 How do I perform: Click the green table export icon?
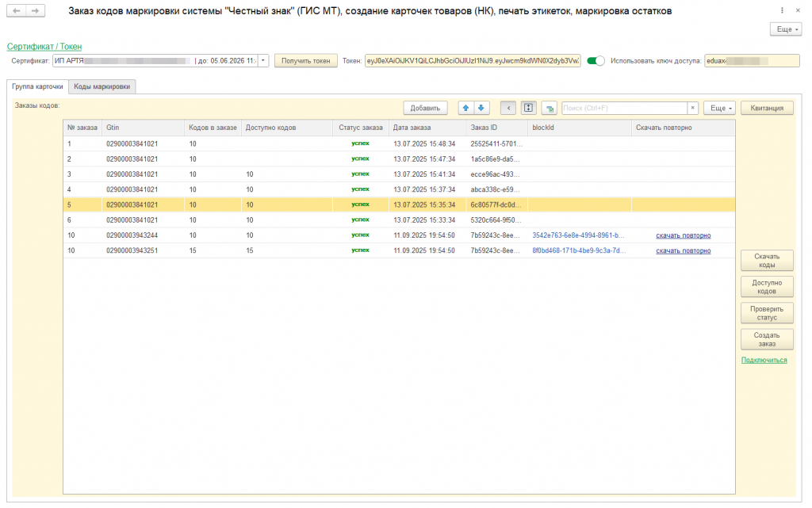[x=549, y=108]
